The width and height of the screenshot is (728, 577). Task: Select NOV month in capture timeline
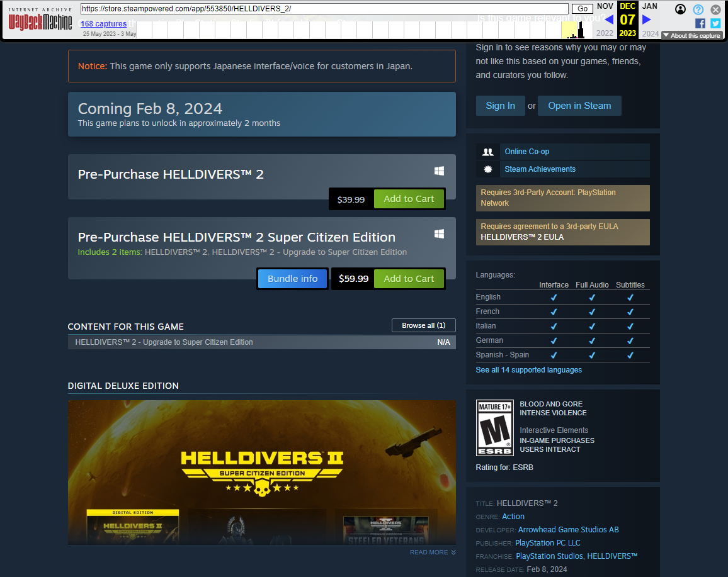(x=605, y=6)
